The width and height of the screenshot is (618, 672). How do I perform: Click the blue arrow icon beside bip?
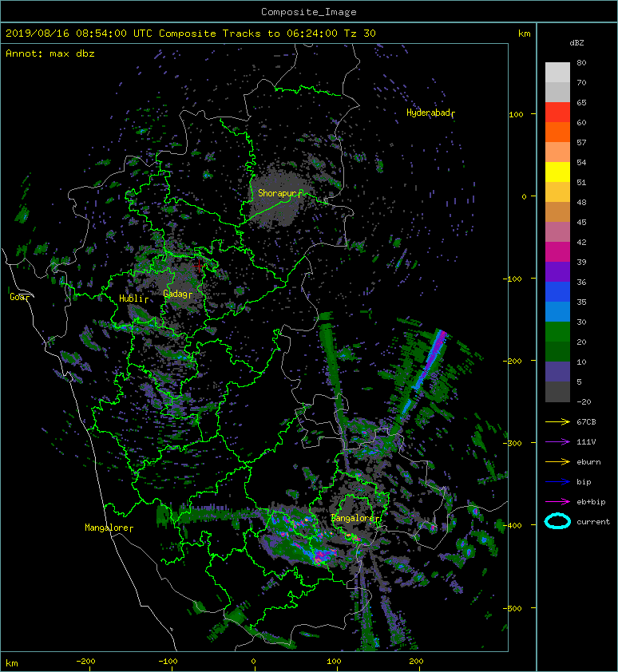[x=557, y=482]
